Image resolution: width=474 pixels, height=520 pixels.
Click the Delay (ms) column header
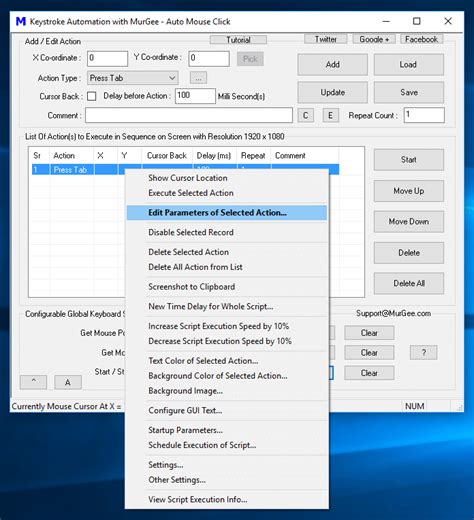click(x=214, y=156)
